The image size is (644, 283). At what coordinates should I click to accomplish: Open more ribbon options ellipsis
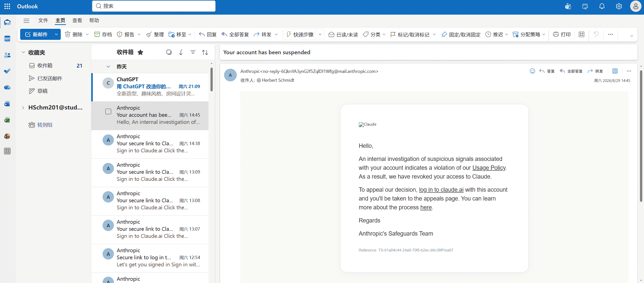click(x=610, y=34)
